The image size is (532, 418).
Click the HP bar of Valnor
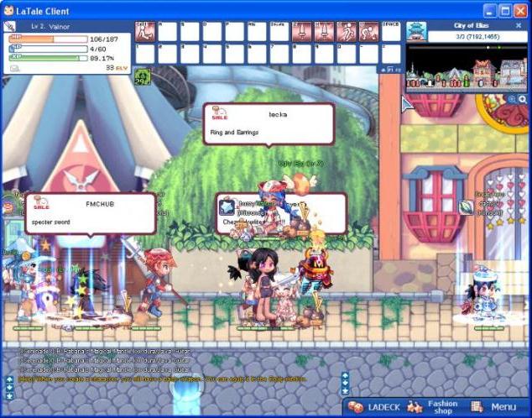click(x=47, y=39)
